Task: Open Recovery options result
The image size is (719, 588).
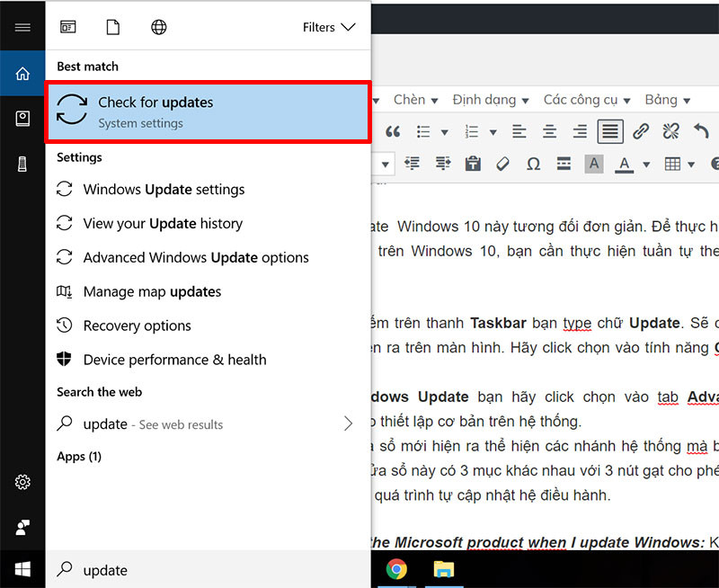Action: point(208,325)
